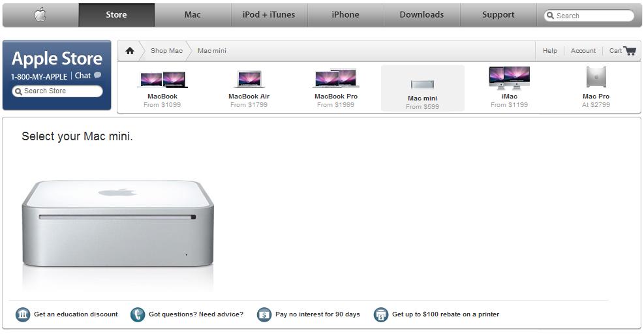Image resolution: width=644 pixels, height=334 pixels.
Task: Click the chat bubble icon
Action: click(97, 75)
